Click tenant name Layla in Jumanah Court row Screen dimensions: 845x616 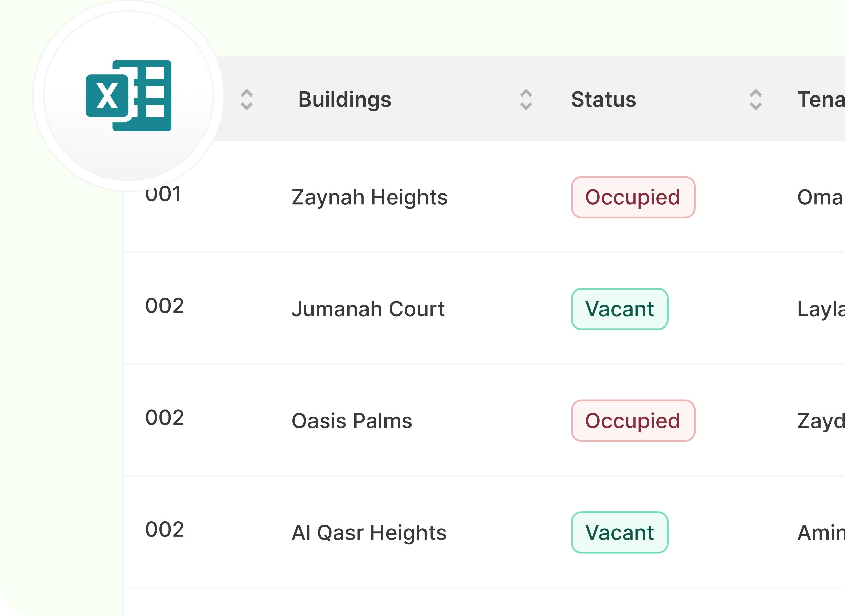tap(820, 309)
